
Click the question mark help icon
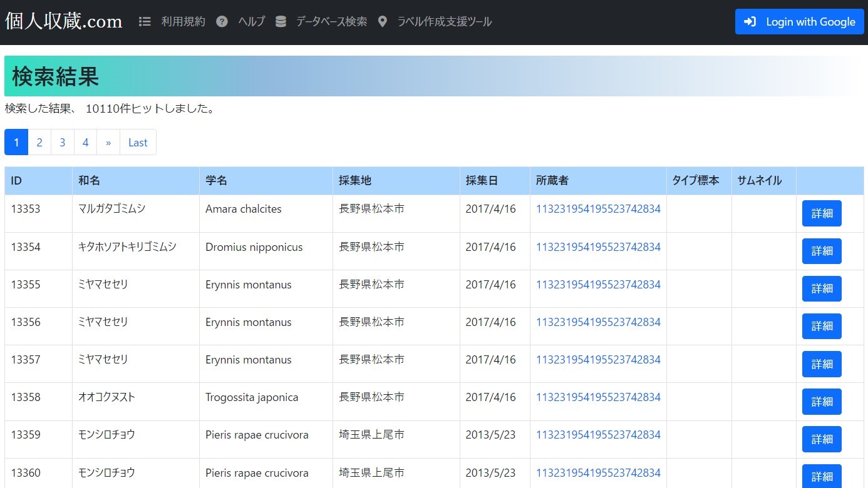click(x=222, y=21)
